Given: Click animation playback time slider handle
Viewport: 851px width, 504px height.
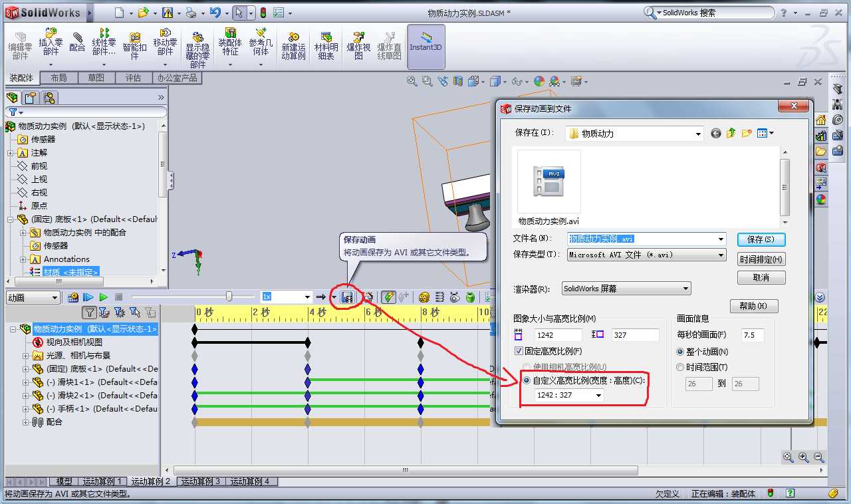Looking at the screenshot, I should pyautogui.click(x=229, y=297).
